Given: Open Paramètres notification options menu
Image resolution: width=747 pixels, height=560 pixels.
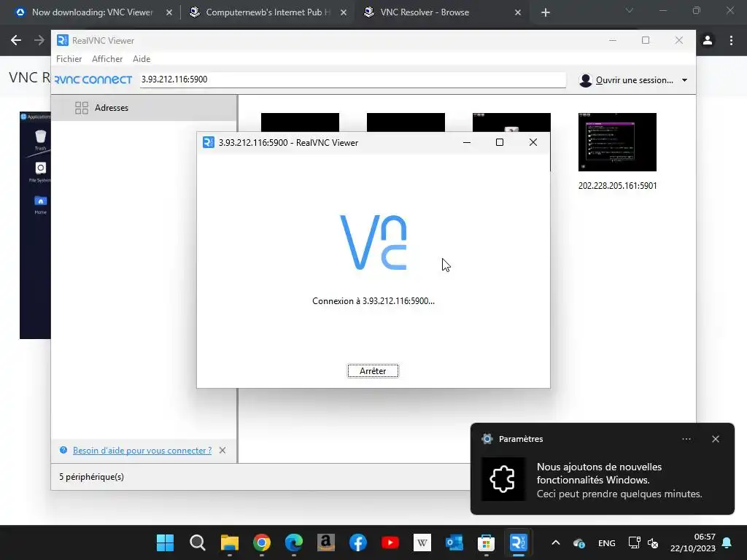Looking at the screenshot, I should 686,439.
